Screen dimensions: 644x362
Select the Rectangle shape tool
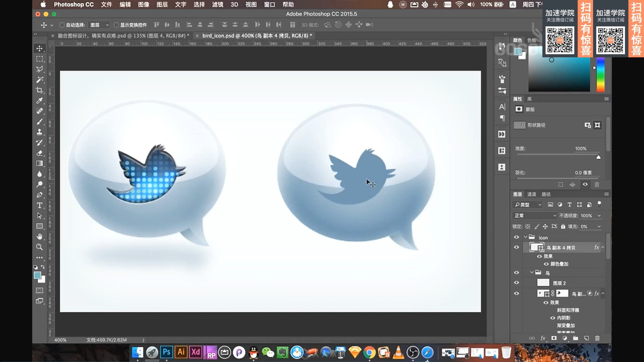(39, 226)
